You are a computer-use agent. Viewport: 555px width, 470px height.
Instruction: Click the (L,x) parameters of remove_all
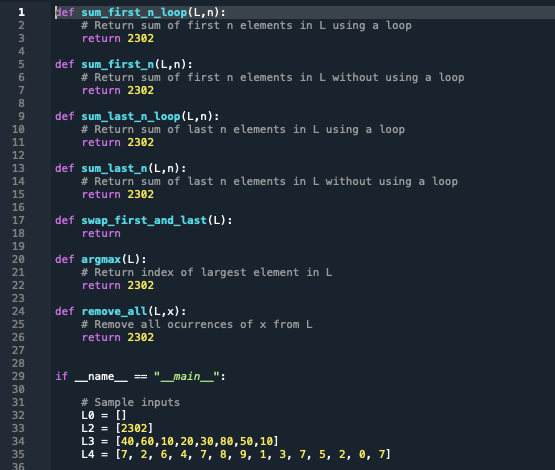pyautogui.click(x=164, y=311)
